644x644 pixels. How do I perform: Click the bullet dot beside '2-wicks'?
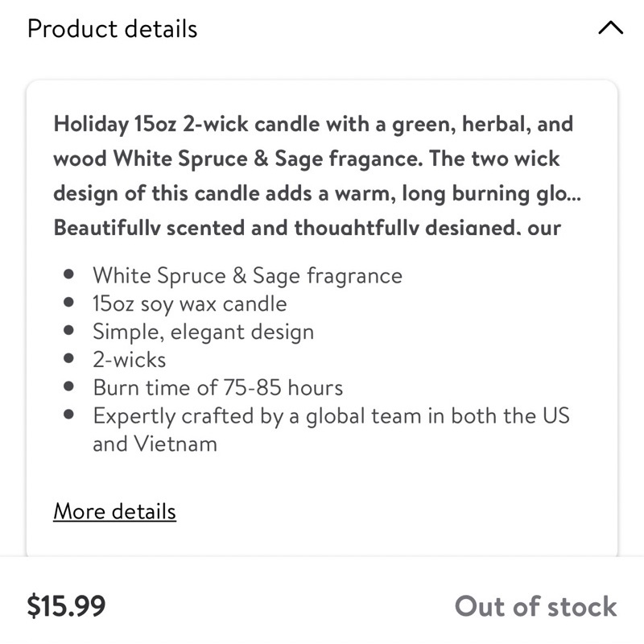pyautogui.click(x=70, y=360)
